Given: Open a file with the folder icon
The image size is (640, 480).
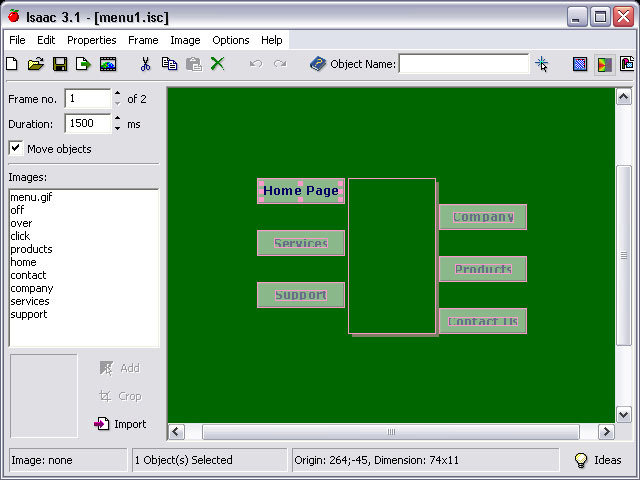Looking at the screenshot, I should 36,64.
